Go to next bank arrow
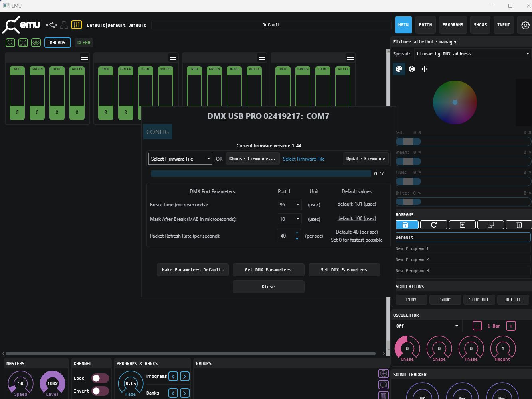The width and height of the screenshot is (532, 399). [184, 393]
